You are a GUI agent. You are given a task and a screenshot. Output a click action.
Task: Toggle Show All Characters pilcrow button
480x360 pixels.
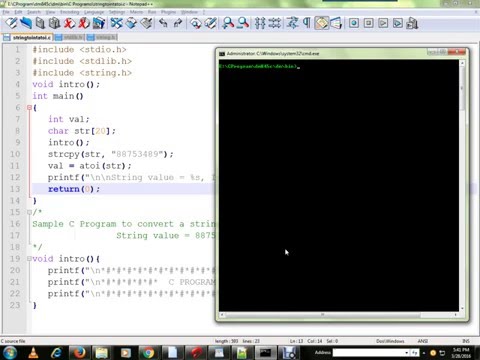pos(307,23)
